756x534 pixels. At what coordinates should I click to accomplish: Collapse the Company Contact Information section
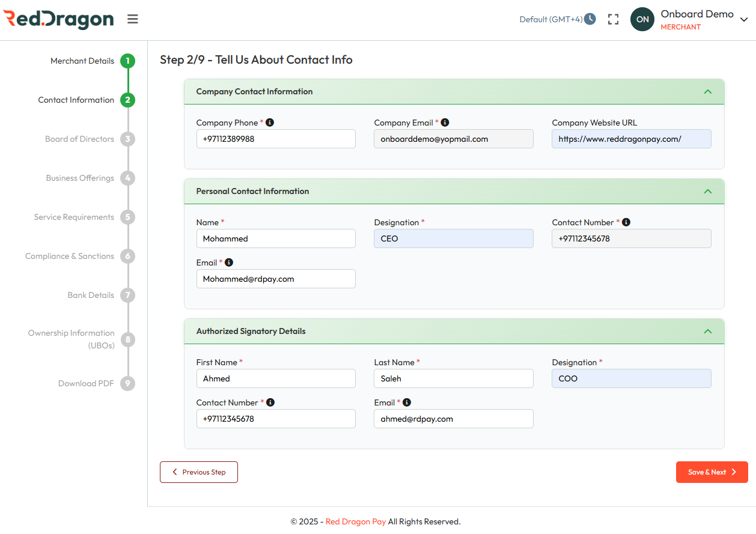(707, 92)
